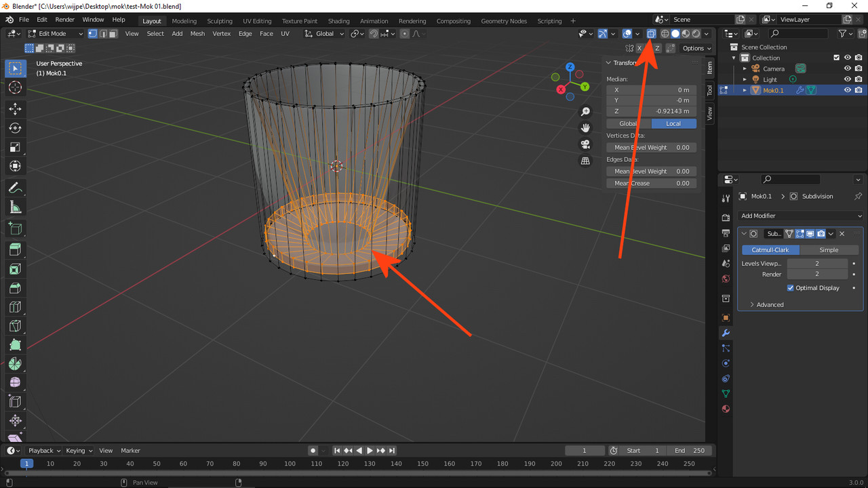Open the shading options dropdown arrow

(707, 33)
